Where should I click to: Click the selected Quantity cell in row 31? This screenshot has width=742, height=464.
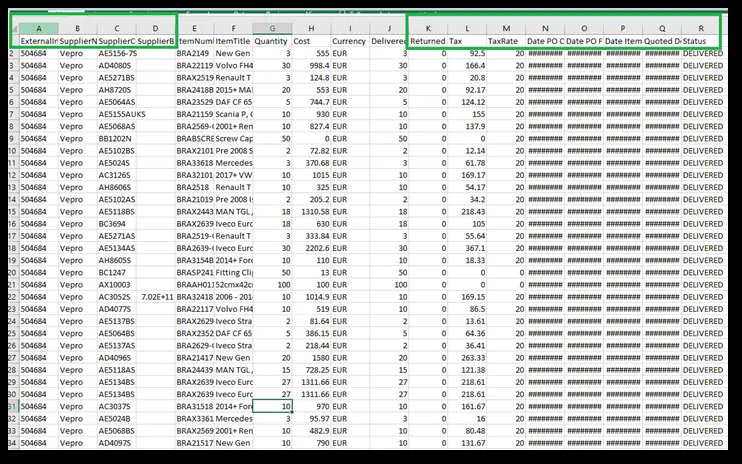click(272, 407)
